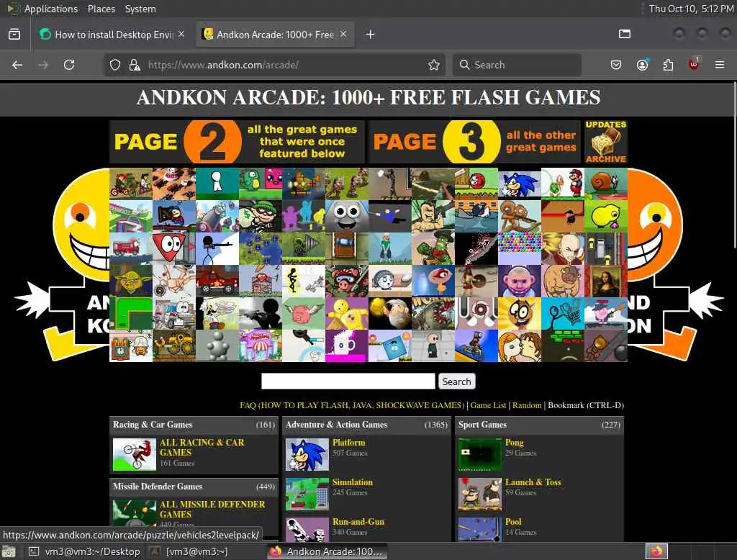This screenshot has height=560, width=737.
Task: Click the kissing couple game thumbnail
Action: point(520,346)
